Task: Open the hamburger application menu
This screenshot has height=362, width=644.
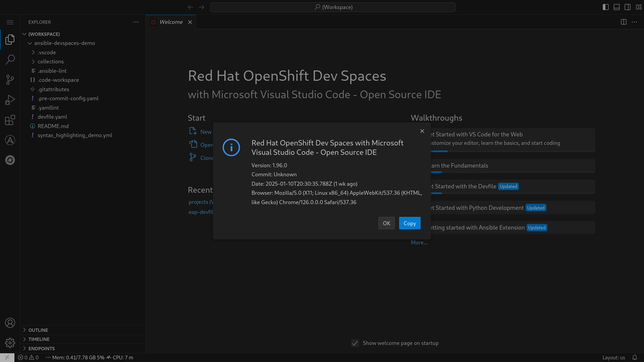Action: tap(10, 22)
